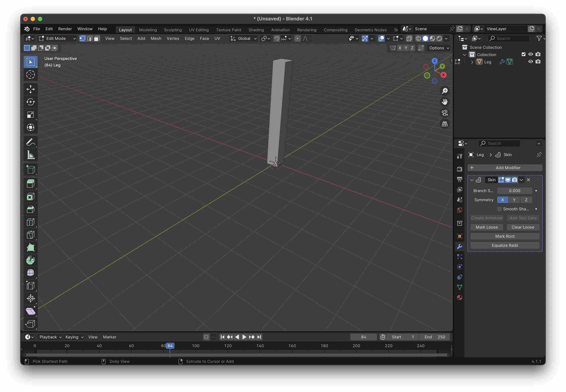Screen dimensions: 566x392
Task: Select the Shear tool
Action: click(30, 311)
